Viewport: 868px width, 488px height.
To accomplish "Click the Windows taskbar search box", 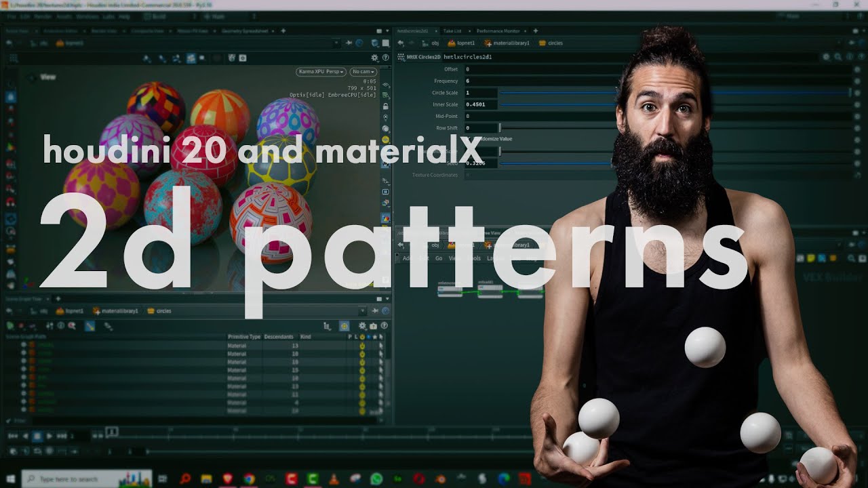I will coord(87,479).
